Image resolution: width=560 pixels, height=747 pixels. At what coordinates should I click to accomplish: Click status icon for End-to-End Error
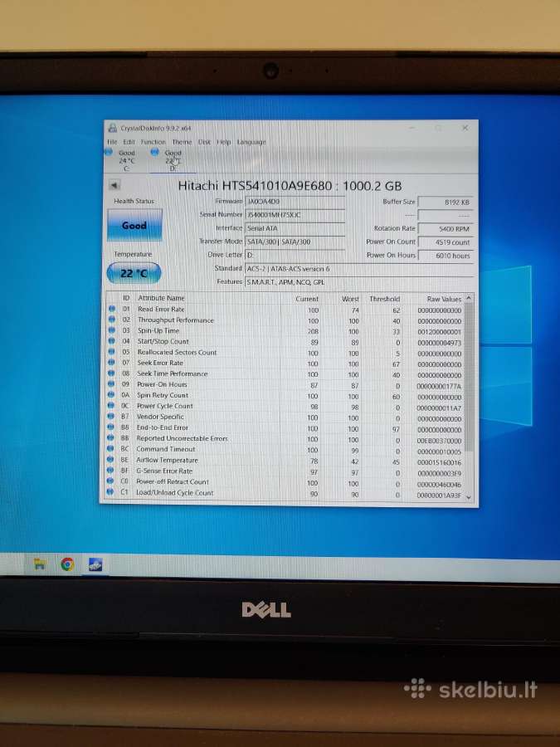coord(111,427)
